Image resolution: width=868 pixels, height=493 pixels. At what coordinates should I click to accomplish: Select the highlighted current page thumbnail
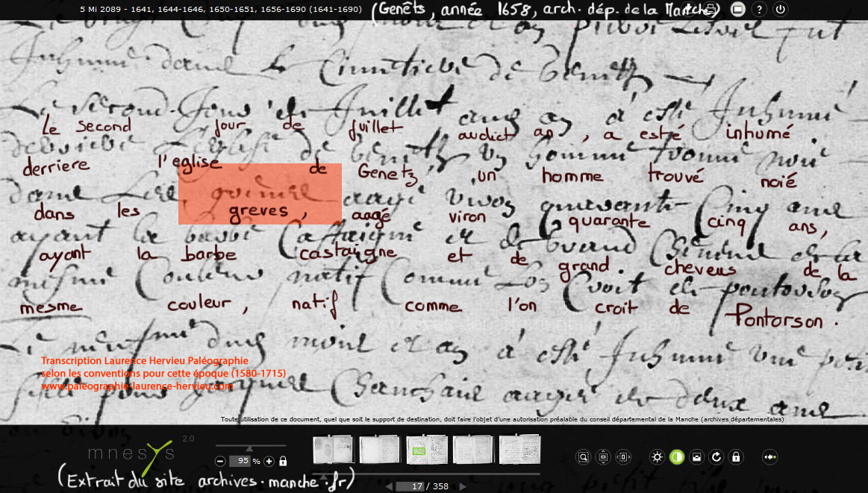tap(427, 450)
